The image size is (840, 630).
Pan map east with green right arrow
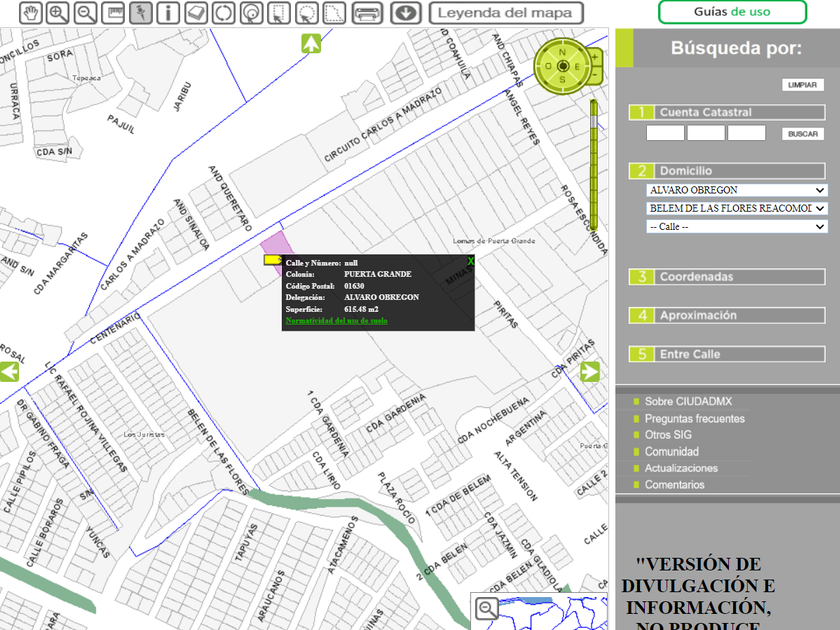pos(590,372)
